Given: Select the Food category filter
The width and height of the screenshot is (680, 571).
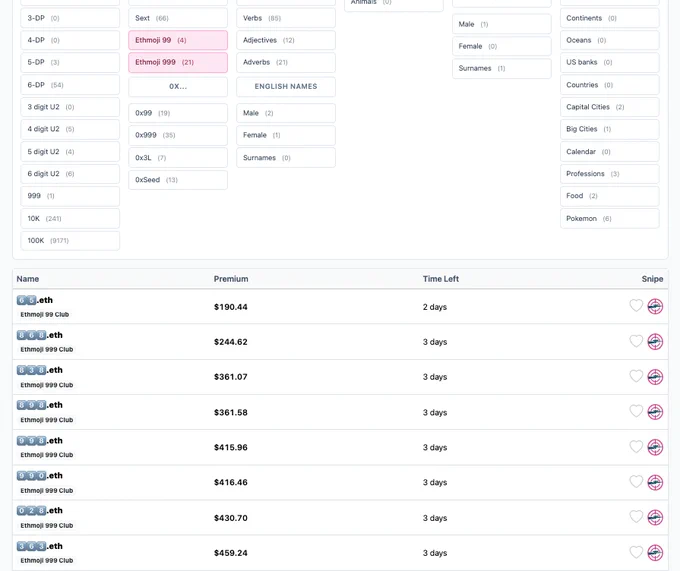Looking at the screenshot, I should [610, 196].
